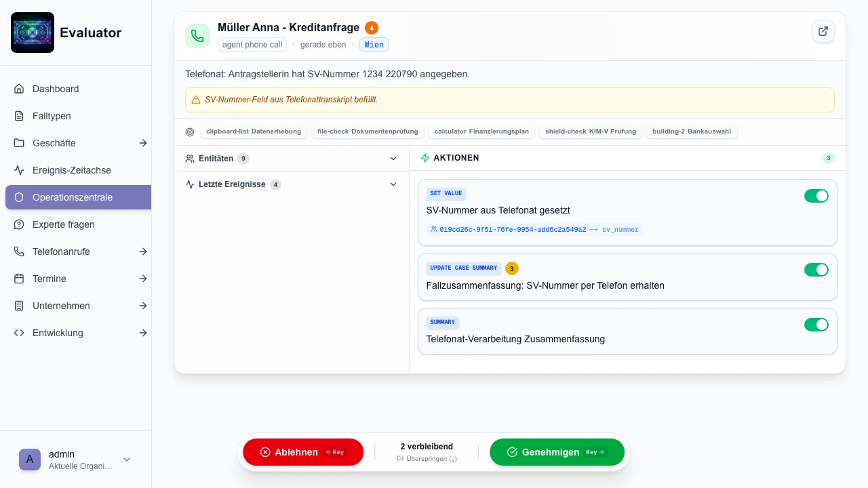Click the KIM-V Prüfung step chip
Screen dimensions: 868x488
tap(590, 131)
